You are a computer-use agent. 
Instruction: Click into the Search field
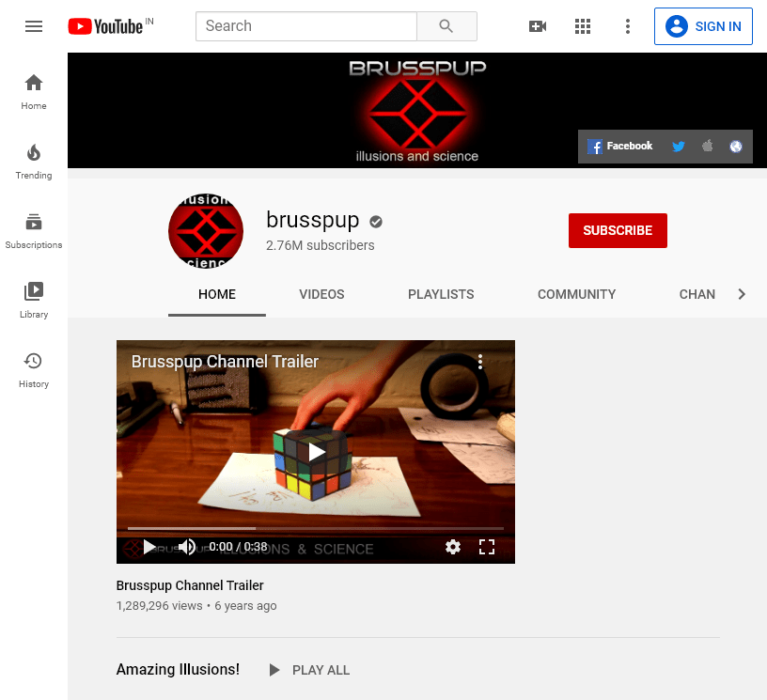[306, 26]
